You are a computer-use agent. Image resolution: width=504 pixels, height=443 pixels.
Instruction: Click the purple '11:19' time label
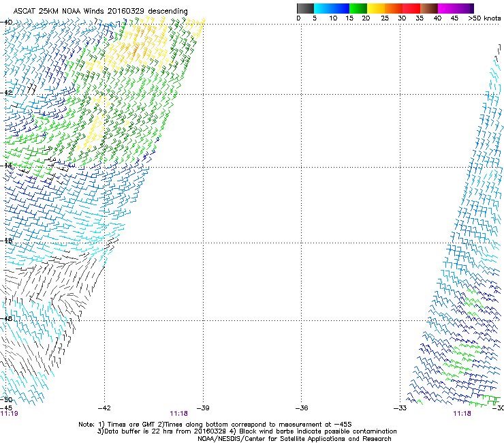pyautogui.click(x=9, y=414)
